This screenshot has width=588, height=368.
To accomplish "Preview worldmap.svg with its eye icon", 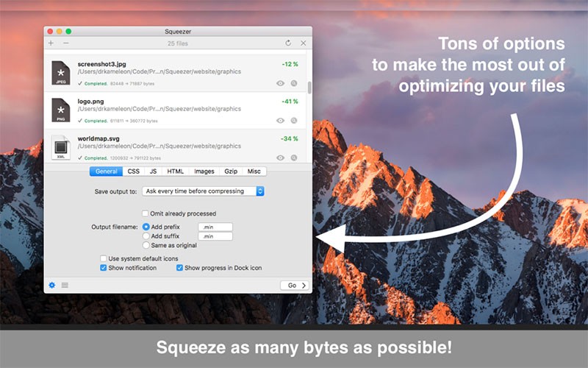I will point(280,158).
